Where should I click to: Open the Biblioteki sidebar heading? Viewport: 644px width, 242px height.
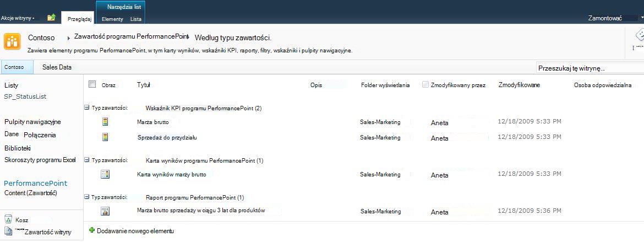click(18, 148)
